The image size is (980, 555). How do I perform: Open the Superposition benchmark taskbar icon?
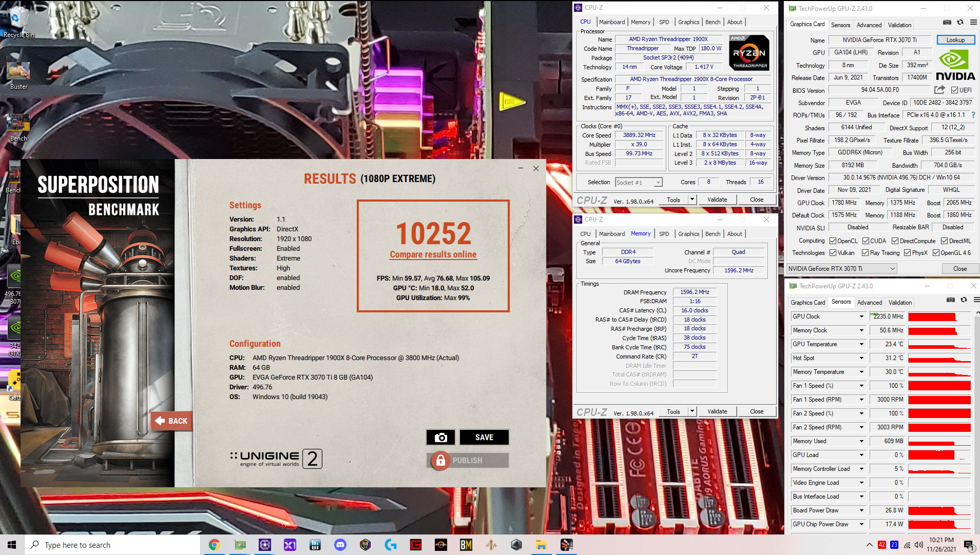(x=567, y=545)
